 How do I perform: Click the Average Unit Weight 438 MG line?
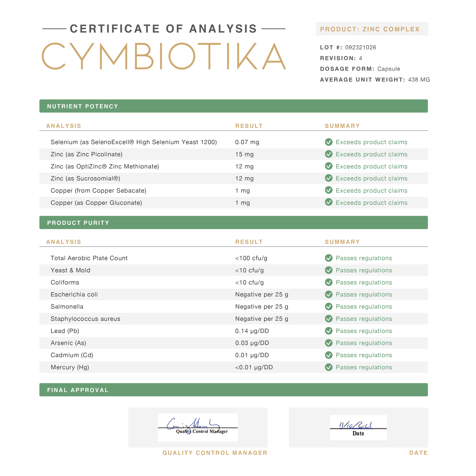click(375, 80)
